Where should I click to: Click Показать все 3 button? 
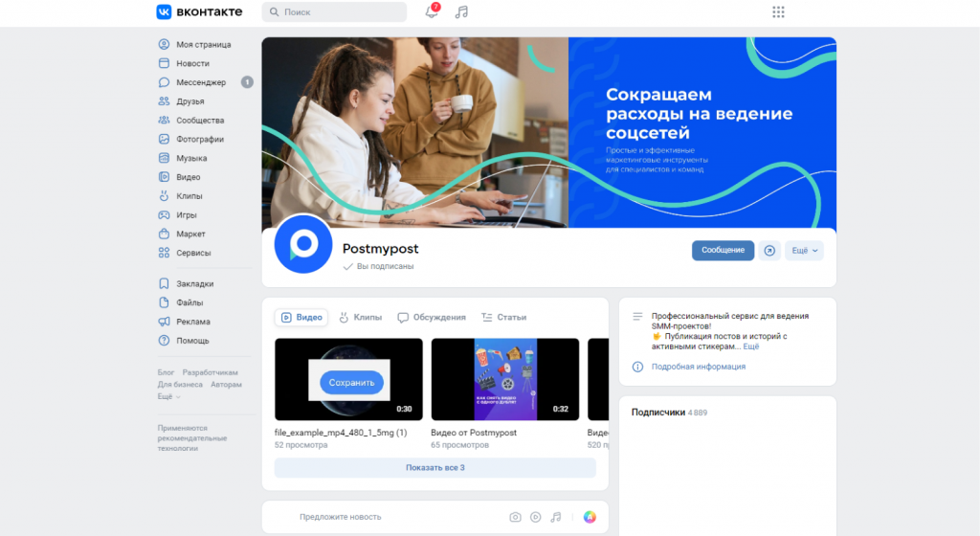435,468
